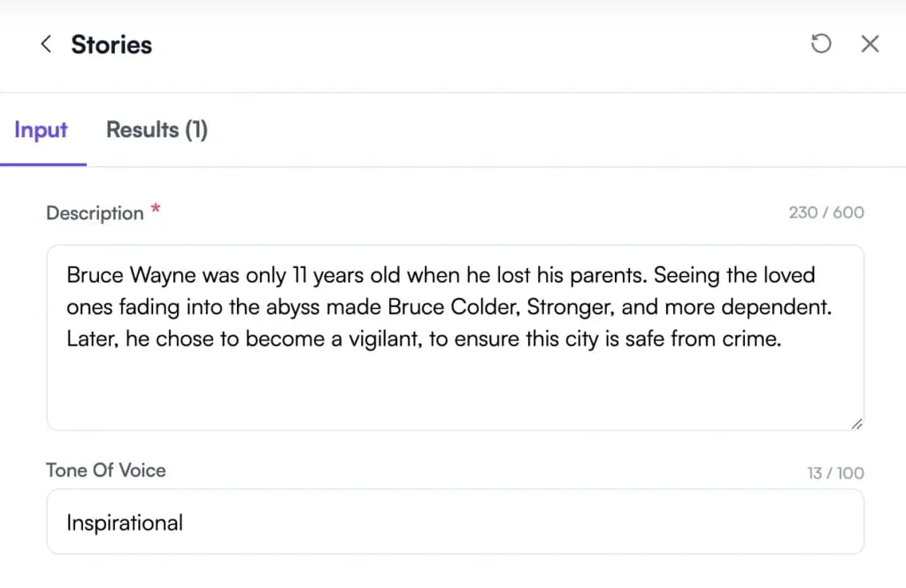
Task: Click the Description field label
Action: [95, 213]
